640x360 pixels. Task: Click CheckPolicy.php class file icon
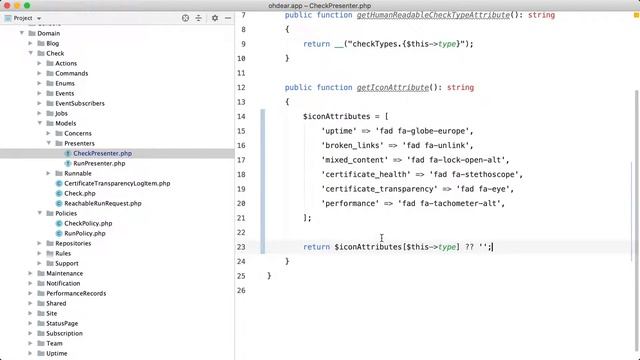click(59, 223)
